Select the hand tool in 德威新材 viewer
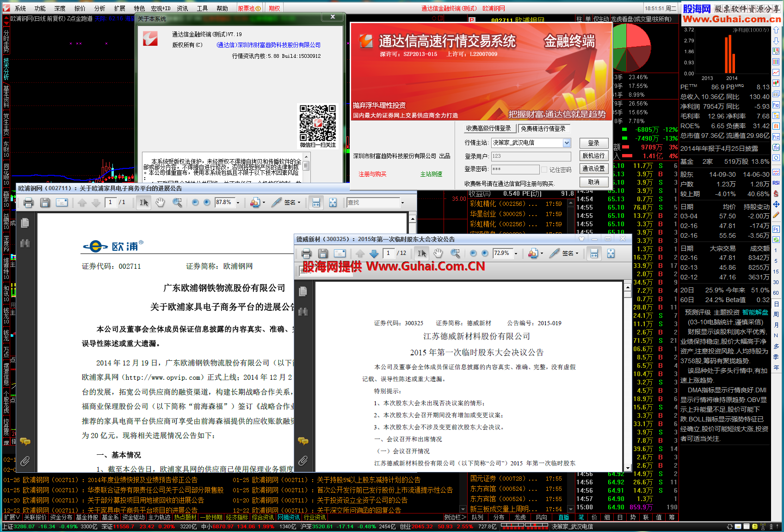 coord(438,254)
